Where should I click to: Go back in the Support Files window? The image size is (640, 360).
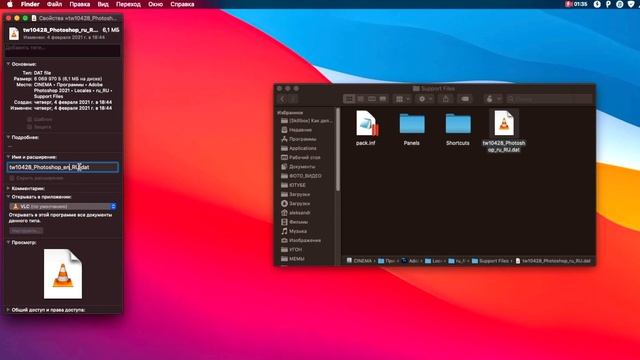(x=282, y=99)
